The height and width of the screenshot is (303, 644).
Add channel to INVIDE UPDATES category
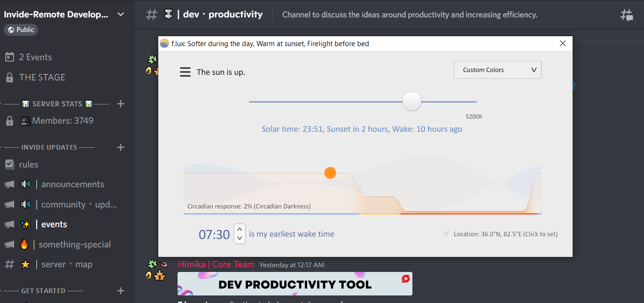(121, 147)
